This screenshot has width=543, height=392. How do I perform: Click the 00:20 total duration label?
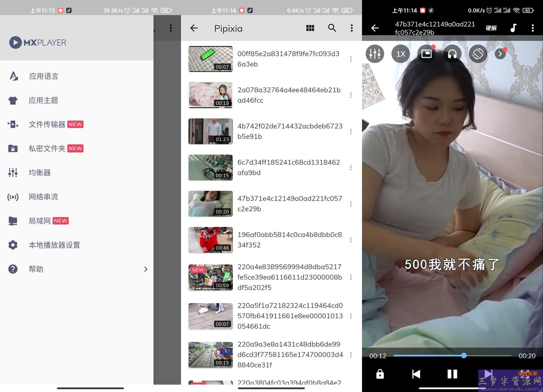(527, 356)
